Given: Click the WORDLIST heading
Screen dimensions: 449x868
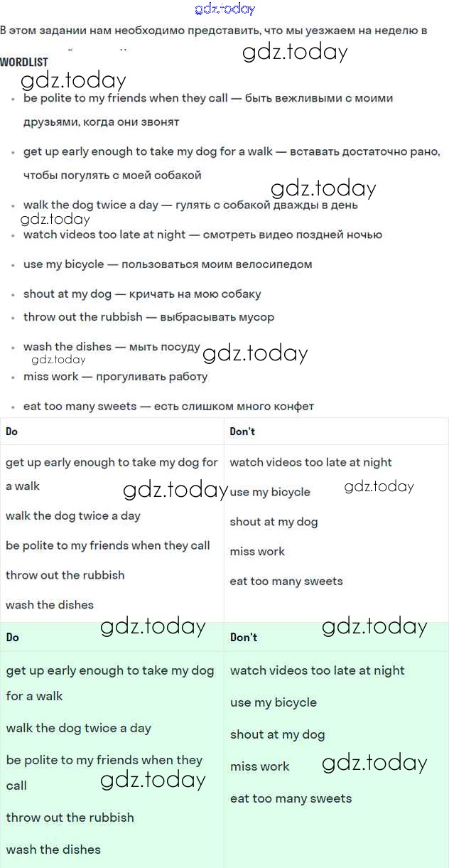Looking at the screenshot, I should pyautogui.click(x=24, y=62).
